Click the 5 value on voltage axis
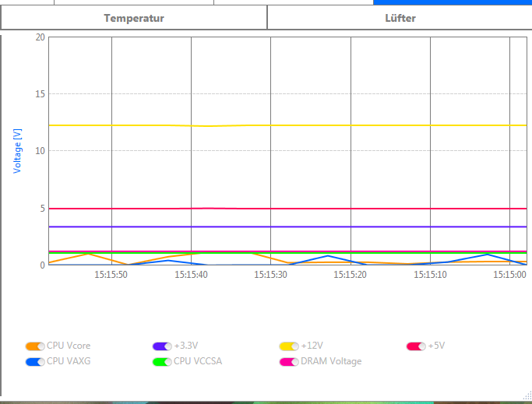 tap(42, 209)
